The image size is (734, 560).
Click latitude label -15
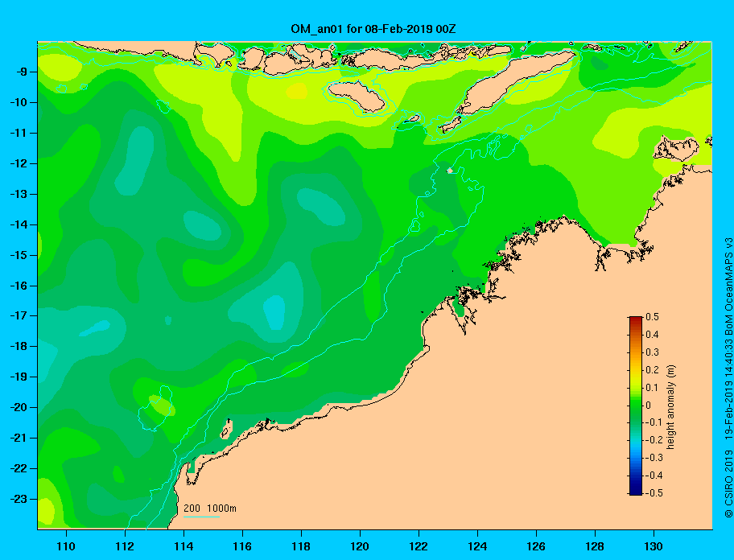click(x=18, y=255)
